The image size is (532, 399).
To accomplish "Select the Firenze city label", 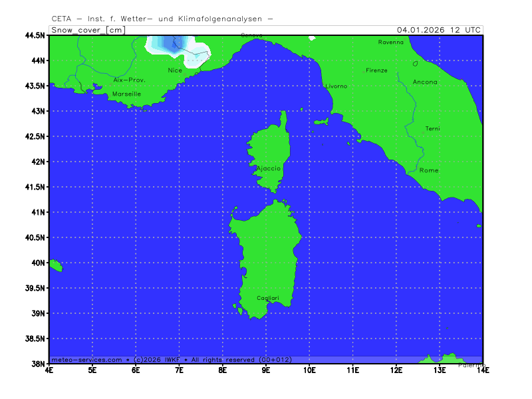I will pyautogui.click(x=376, y=70).
